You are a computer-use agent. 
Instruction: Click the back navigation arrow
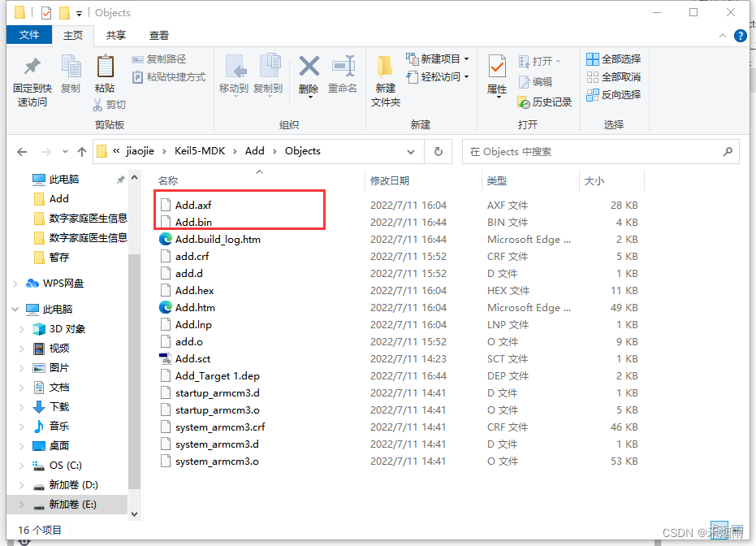coord(22,152)
